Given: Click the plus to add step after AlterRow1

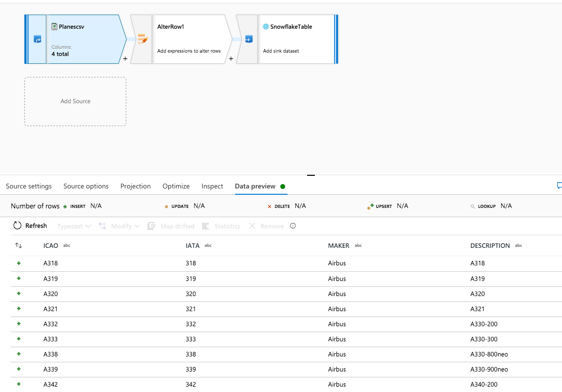Looking at the screenshot, I should pos(231,58).
